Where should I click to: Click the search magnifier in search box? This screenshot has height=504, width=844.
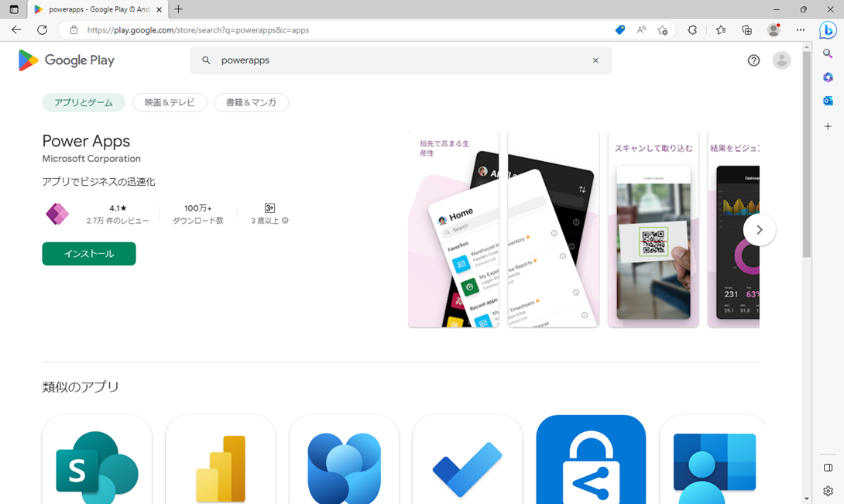pos(206,60)
